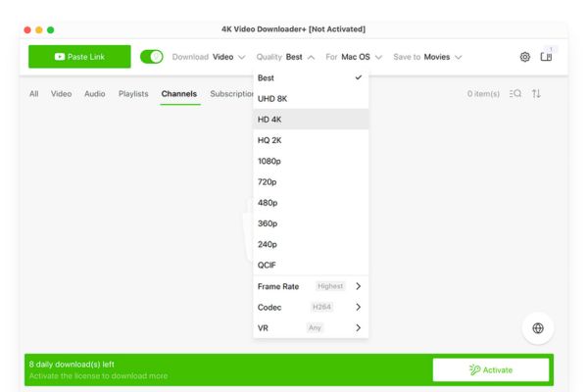This screenshot has width=588, height=392.
Task: Click the globe browser button
Action: point(538,328)
